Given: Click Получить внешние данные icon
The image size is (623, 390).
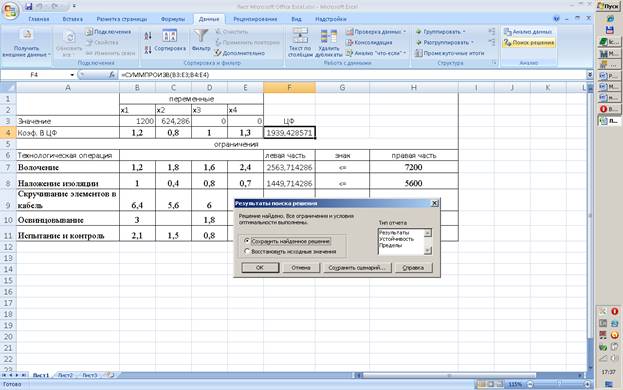Looking at the screenshot, I should (27, 35).
